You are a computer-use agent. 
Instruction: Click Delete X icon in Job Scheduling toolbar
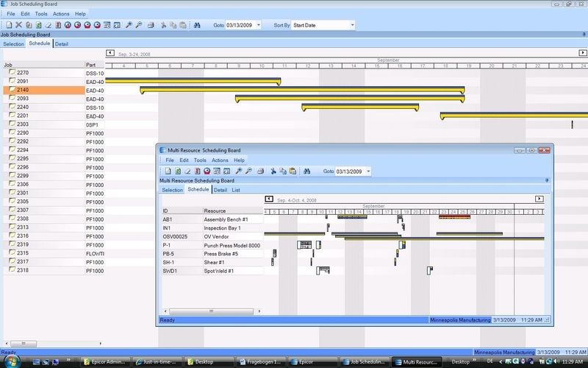pyautogui.click(x=18, y=25)
